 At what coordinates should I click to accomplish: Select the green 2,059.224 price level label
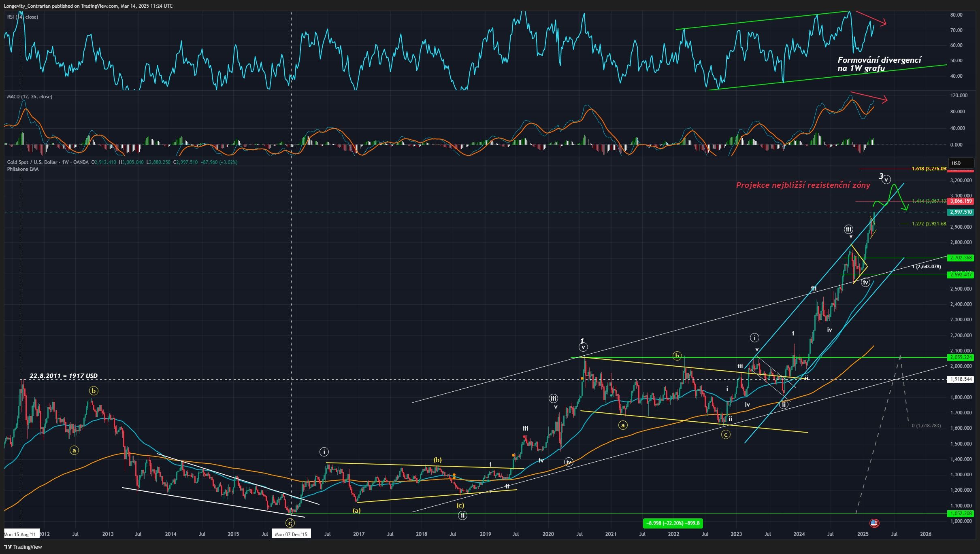961,357
